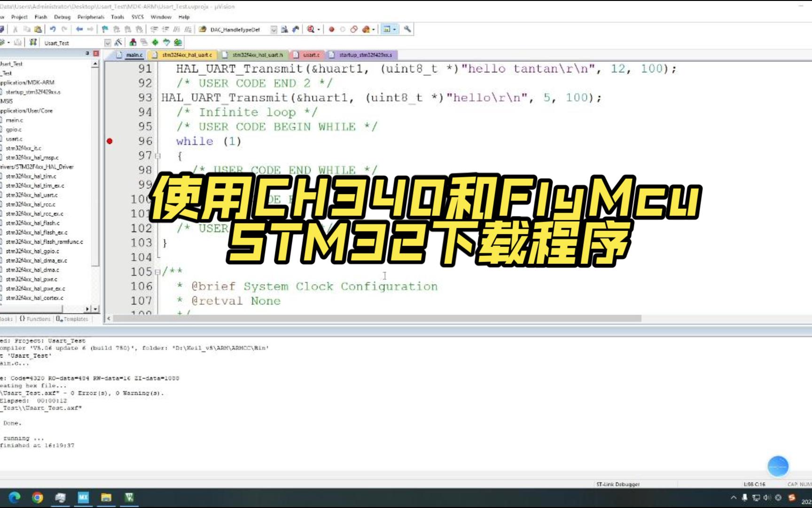Click the Paste clipboard icon
Screen dimensions: 812x508
click(x=38, y=29)
